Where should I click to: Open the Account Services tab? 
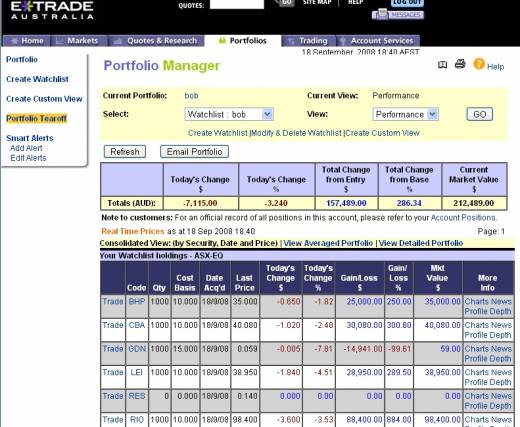[x=378, y=41]
